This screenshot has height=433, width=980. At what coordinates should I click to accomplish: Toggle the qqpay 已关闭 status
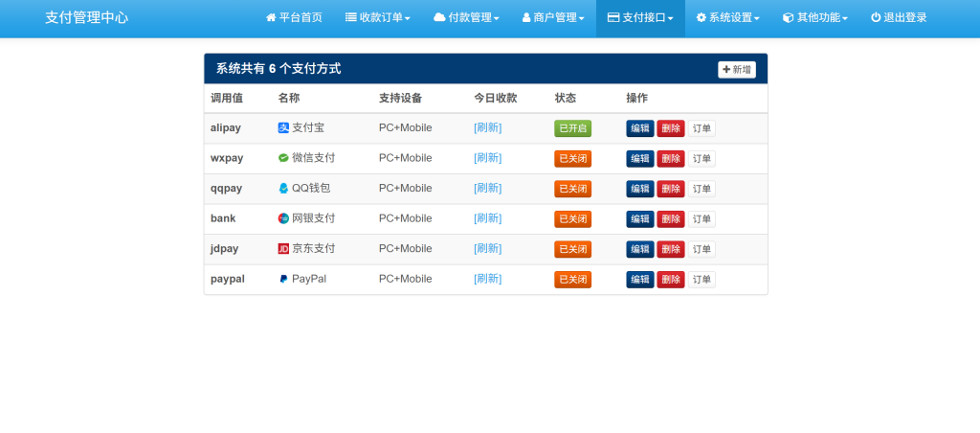point(572,189)
